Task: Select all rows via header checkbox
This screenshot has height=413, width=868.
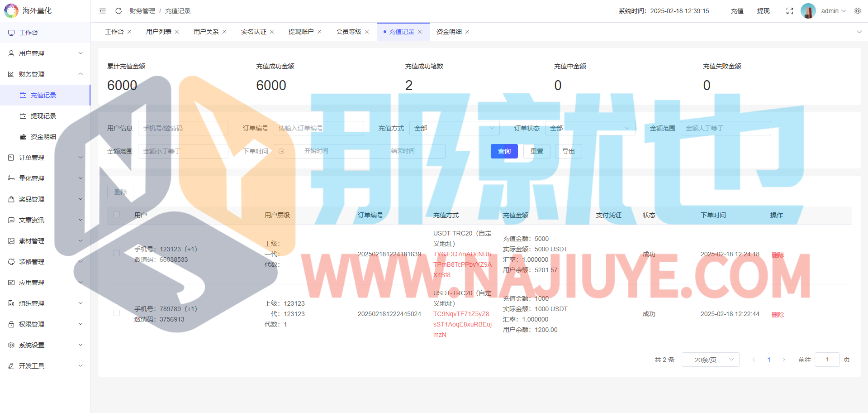Action: click(117, 214)
